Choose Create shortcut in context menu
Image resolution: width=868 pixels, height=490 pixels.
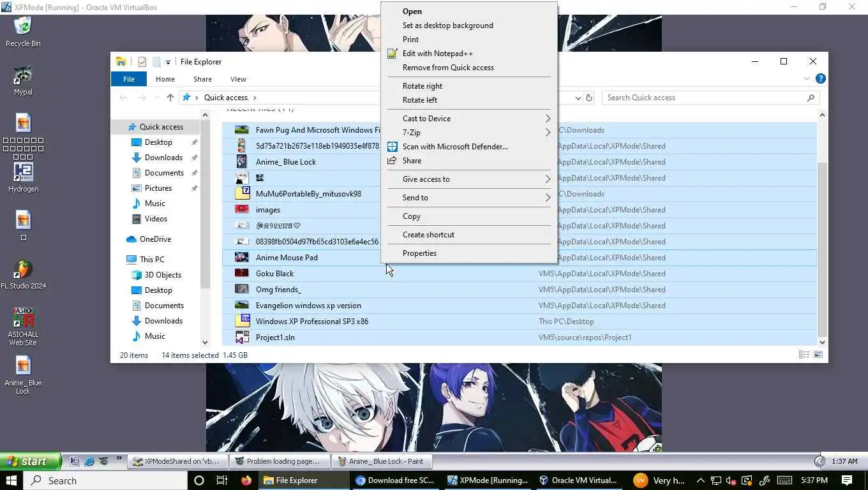468,235
